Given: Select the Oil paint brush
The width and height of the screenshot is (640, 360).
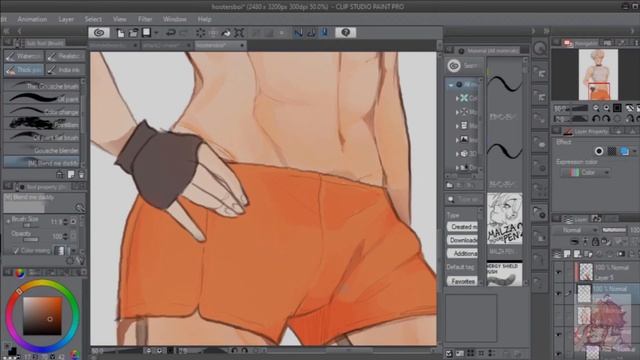Looking at the screenshot, I should click(x=42, y=98).
